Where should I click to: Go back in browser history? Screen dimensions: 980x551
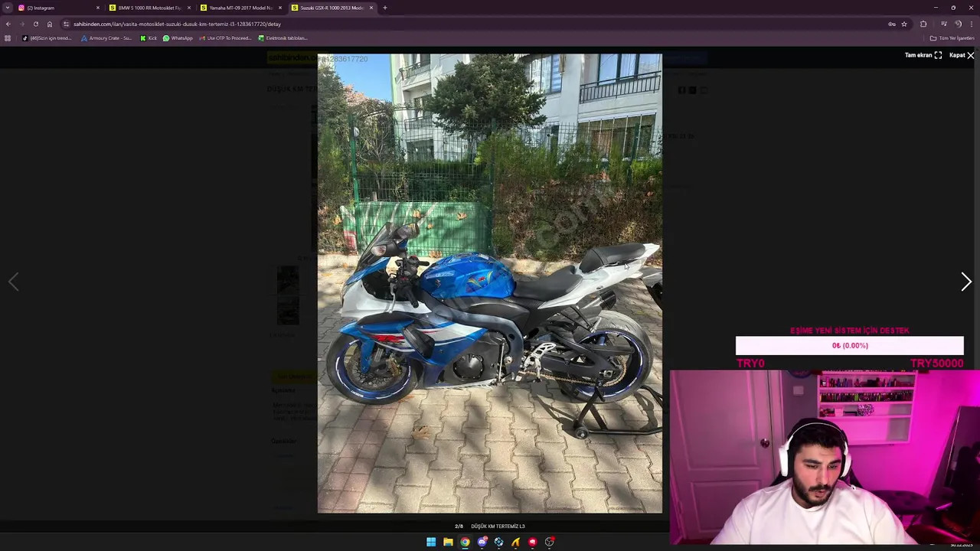pos(8,24)
